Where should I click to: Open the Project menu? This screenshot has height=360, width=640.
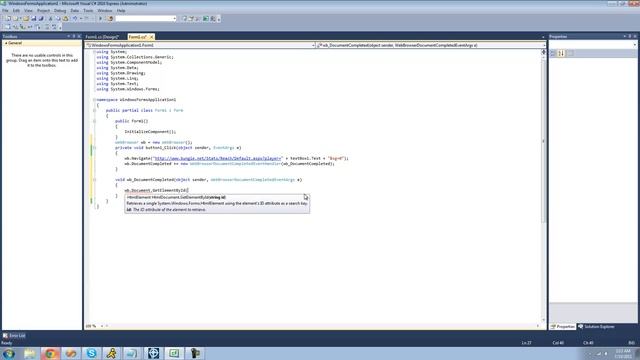click(43, 11)
